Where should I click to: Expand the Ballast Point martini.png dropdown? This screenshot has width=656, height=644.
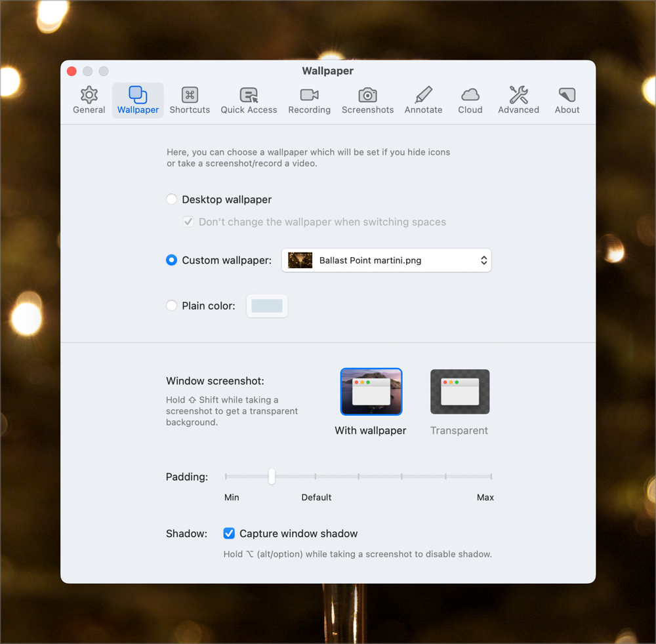pyautogui.click(x=386, y=260)
